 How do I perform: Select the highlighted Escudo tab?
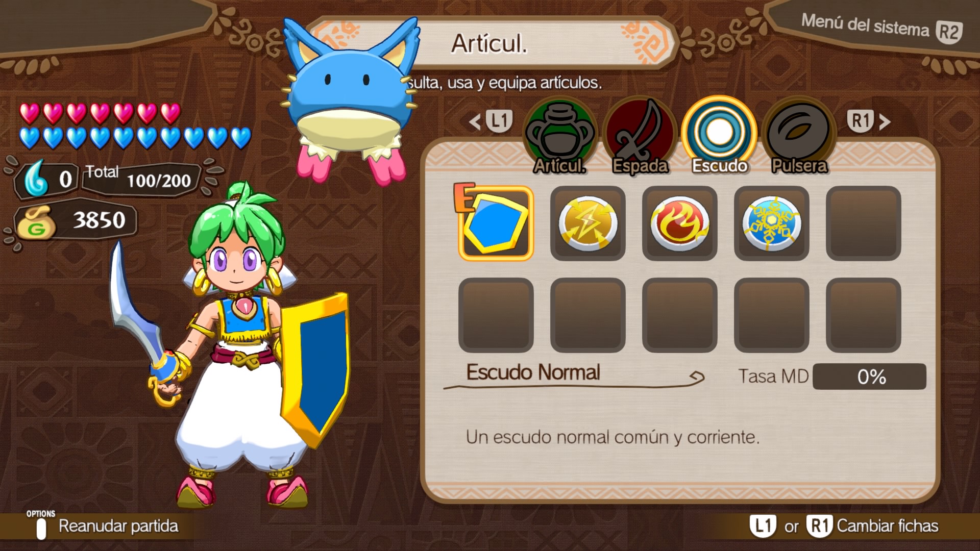[x=719, y=136]
